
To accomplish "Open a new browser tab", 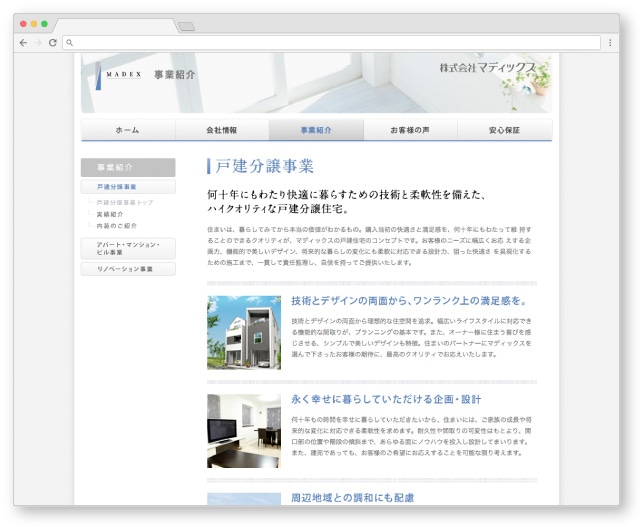I will click(186, 26).
